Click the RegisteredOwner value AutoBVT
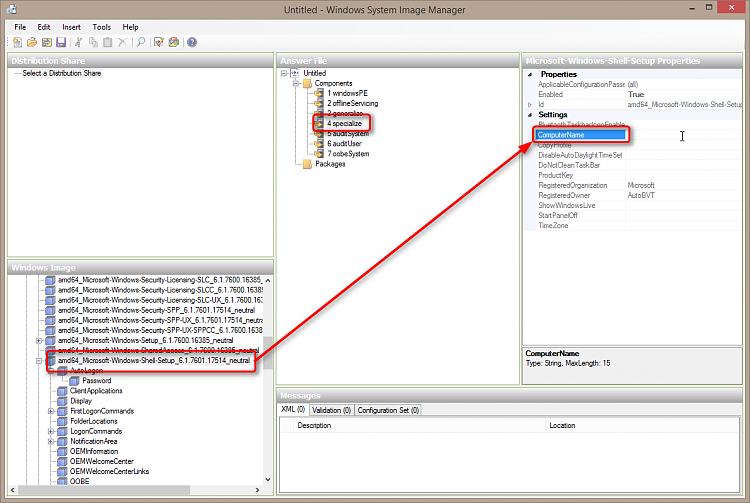 coord(641,195)
